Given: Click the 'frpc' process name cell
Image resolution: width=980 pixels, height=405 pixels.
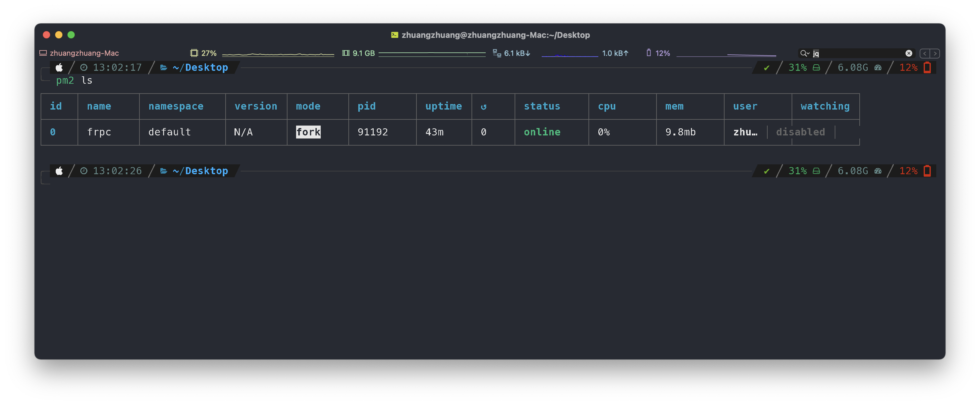Looking at the screenshot, I should tap(99, 132).
